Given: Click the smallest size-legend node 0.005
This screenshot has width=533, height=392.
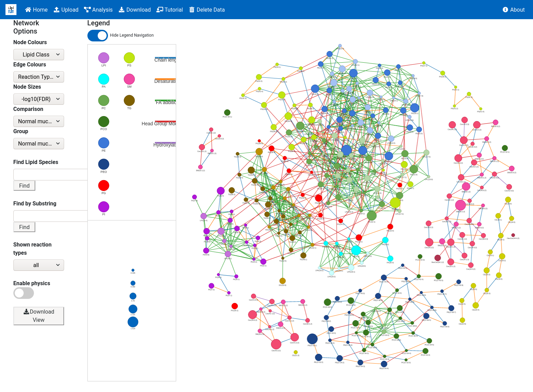Looking at the screenshot, I should point(133,270).
